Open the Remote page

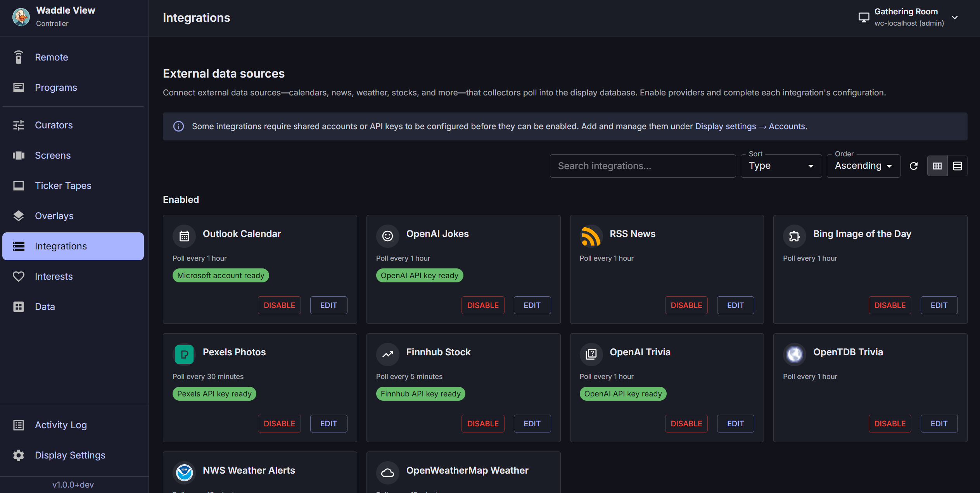(x=73, y=57)
